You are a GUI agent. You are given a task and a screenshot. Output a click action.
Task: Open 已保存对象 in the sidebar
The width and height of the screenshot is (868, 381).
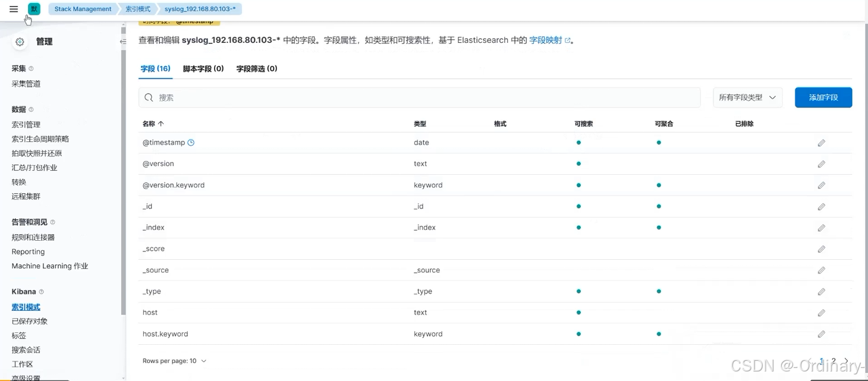(30, 322)
